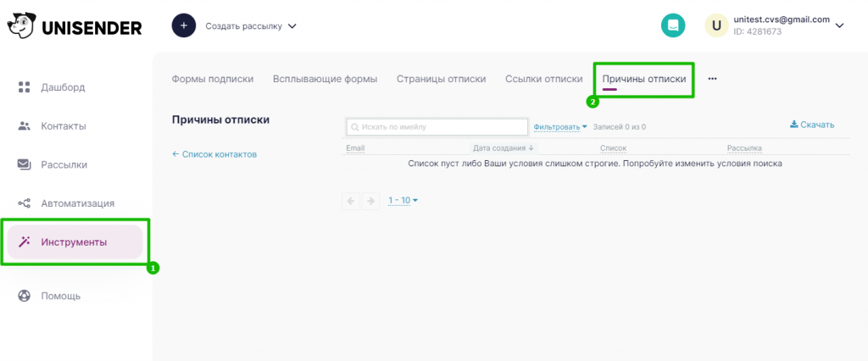868x361 pixels.
Task: Change page size with 1 - 10 dropdown
Action: pos(403,200)
